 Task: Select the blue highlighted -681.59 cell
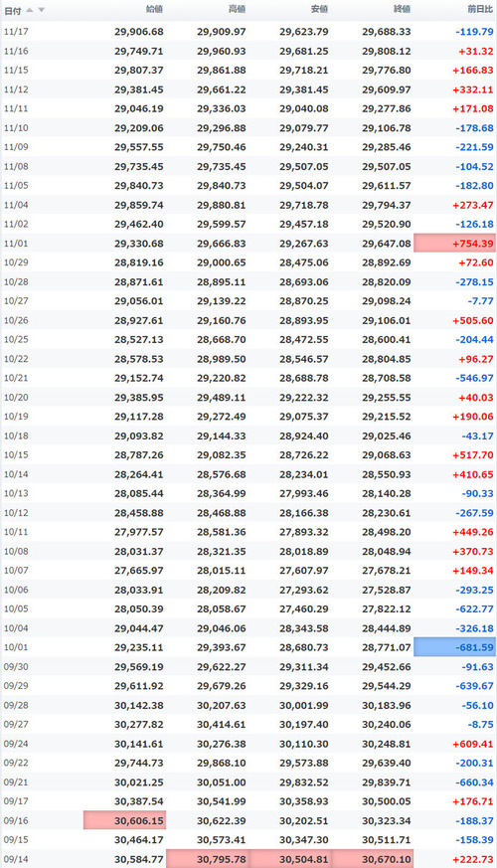pos(454,647)
